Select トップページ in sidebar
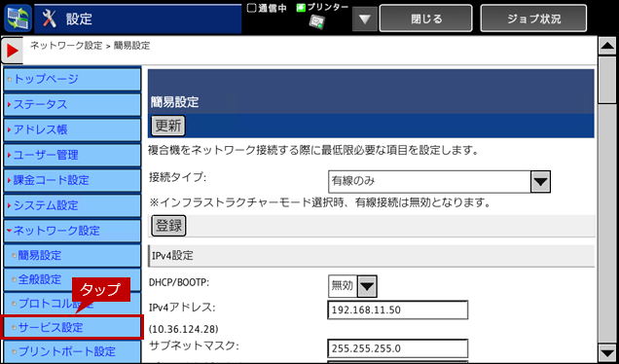 [72, 79]
